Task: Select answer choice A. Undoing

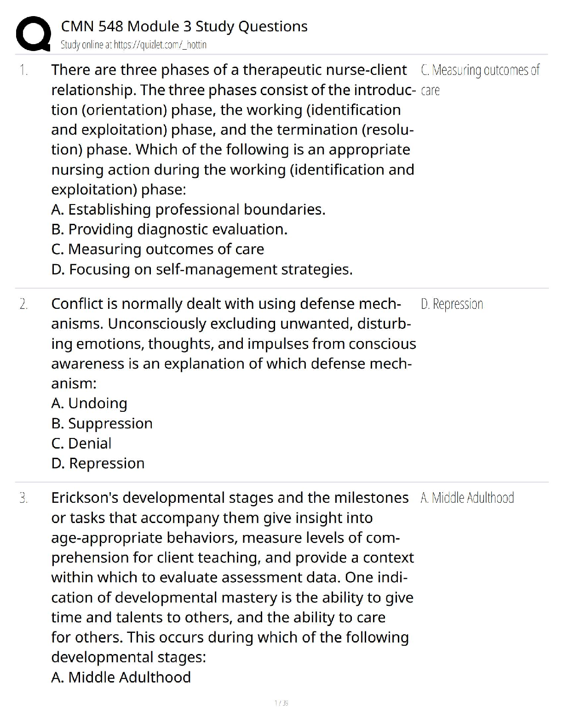Action: pyautogui.click(x=89, y=403)
